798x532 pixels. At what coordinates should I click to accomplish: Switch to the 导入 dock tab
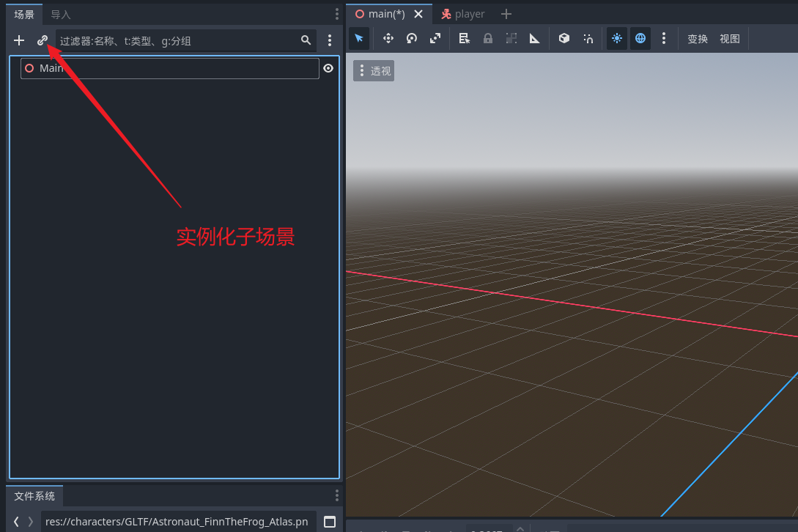click(60, 14)
